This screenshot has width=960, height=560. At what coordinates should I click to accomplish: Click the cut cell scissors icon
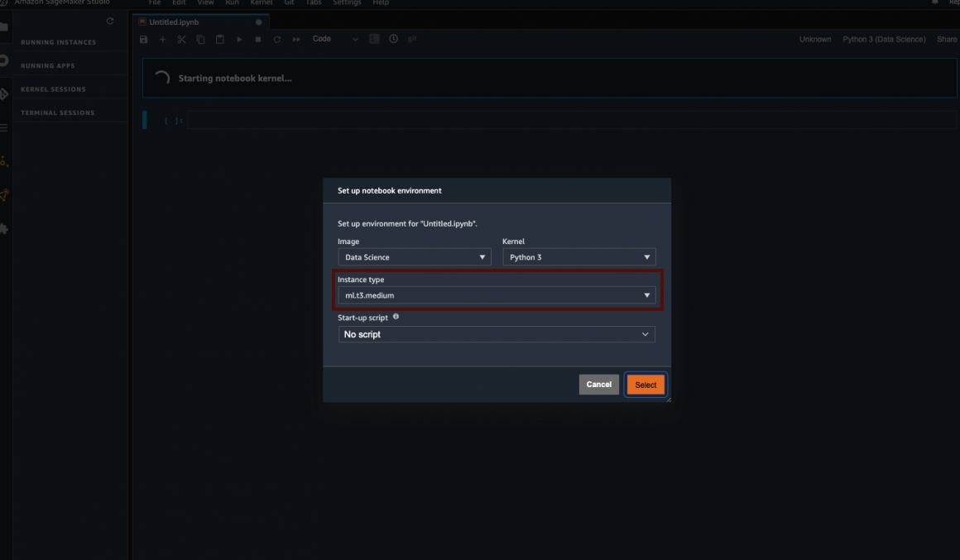tap(181, 40)
